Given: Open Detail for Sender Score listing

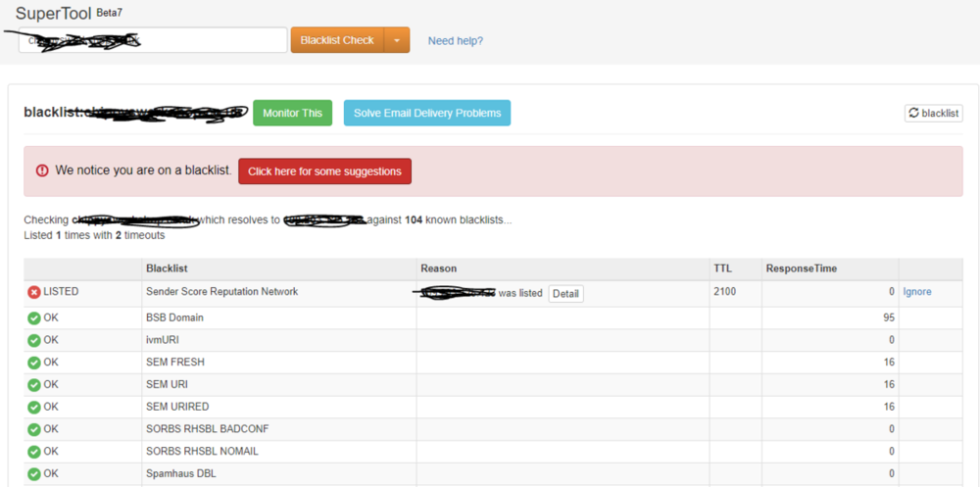Looking at the screenshot, I should [565, 293].
